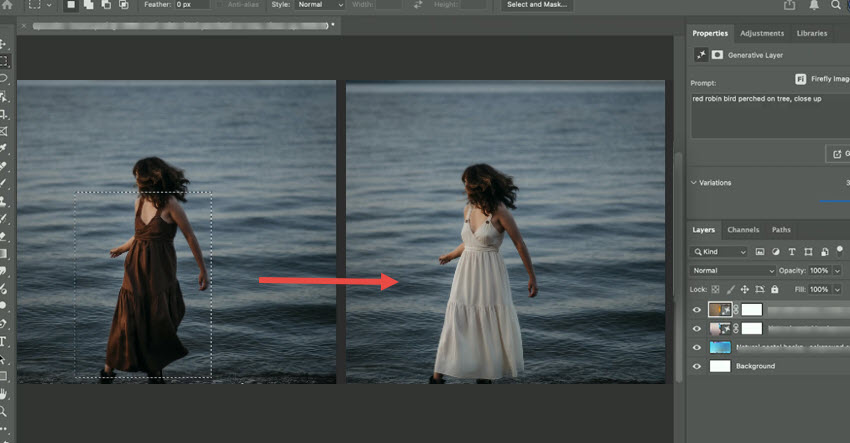Switch to the Paths tab

pyautogui.click(x=781, y=230)
